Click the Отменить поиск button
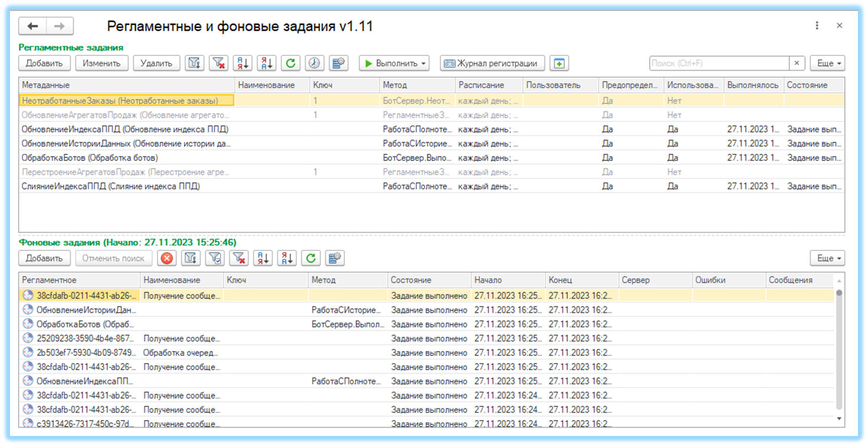Screen dimensions: 868x446 (x=113, y=258)
